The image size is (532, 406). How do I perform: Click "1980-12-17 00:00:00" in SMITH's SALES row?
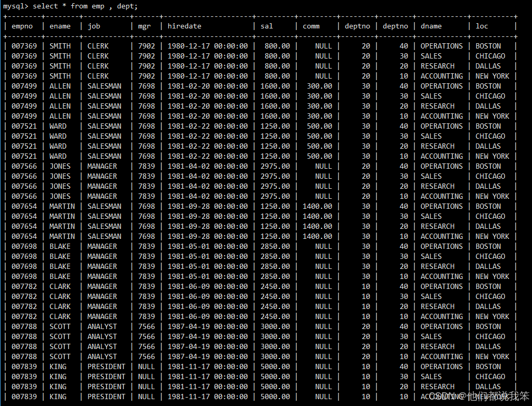(208, 56)
